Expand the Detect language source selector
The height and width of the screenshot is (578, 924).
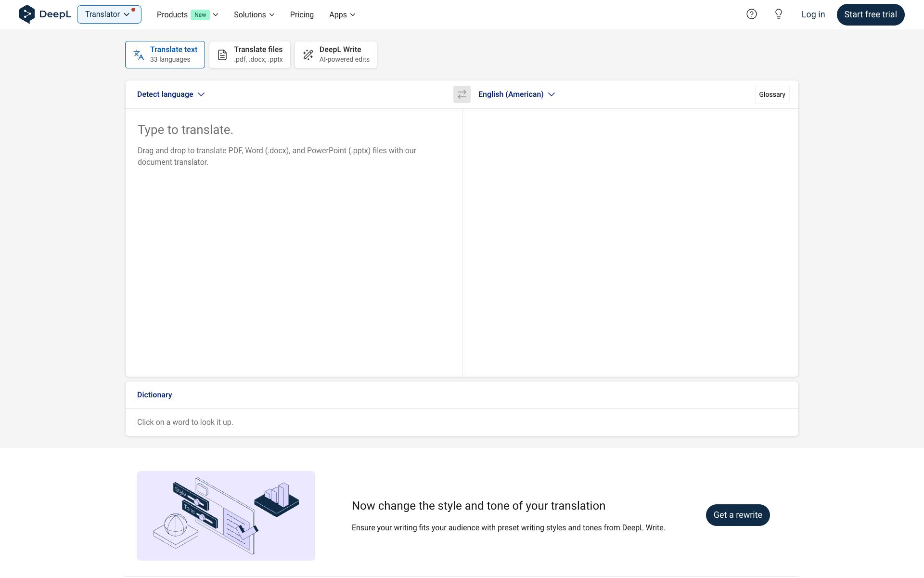tap(171, 94)
